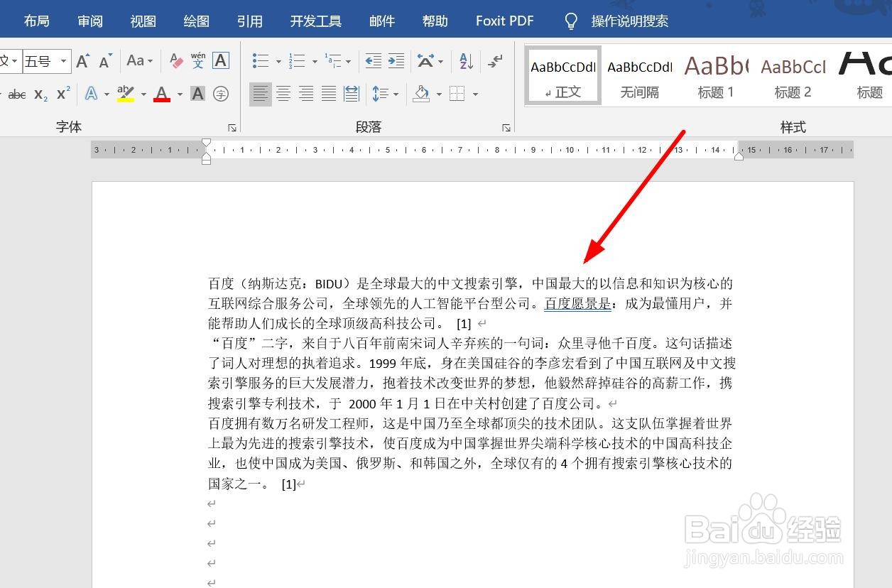This screenshot has width=892, height=588.
Task: Apply bullet list icon
Action: 261,61
